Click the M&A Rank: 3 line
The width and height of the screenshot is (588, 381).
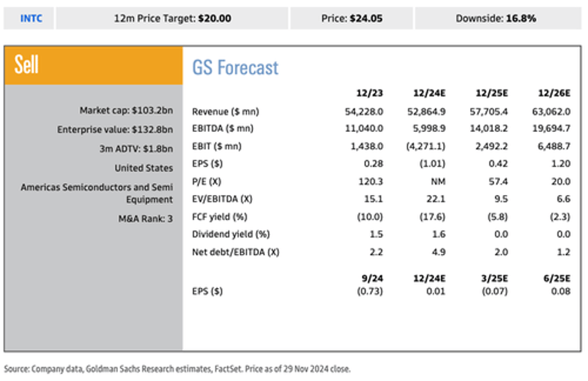click(146, 219)
